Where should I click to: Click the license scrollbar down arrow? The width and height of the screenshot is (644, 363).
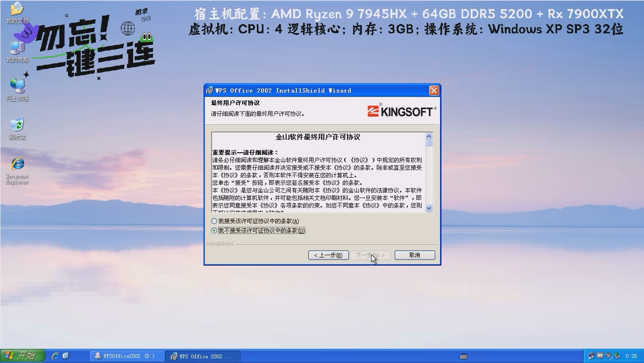coord(429,208)
